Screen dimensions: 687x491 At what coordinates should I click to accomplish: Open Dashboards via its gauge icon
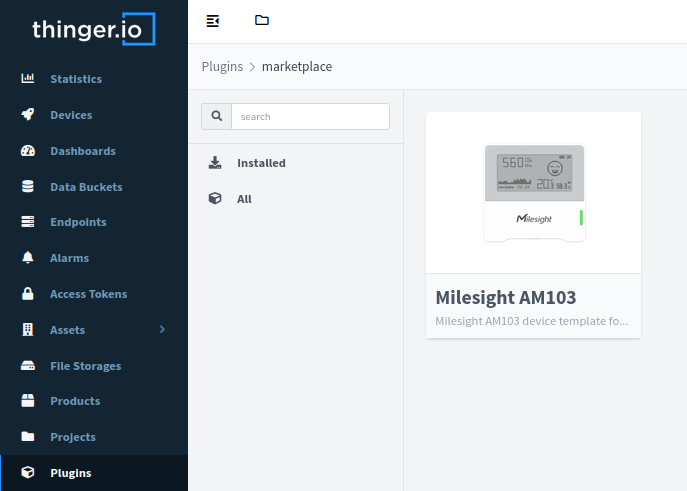tap(28, 151)
